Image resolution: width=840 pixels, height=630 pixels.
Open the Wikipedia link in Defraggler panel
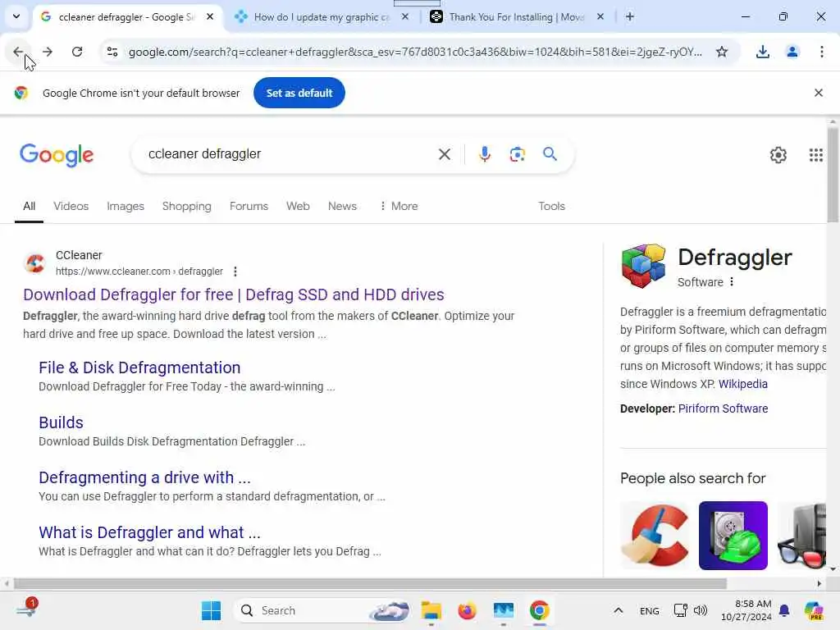pos(743,384)
